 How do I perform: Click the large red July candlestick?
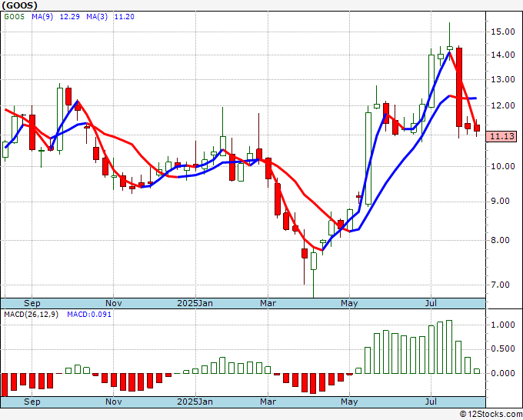pyautogui.click(x=459, y=88)
